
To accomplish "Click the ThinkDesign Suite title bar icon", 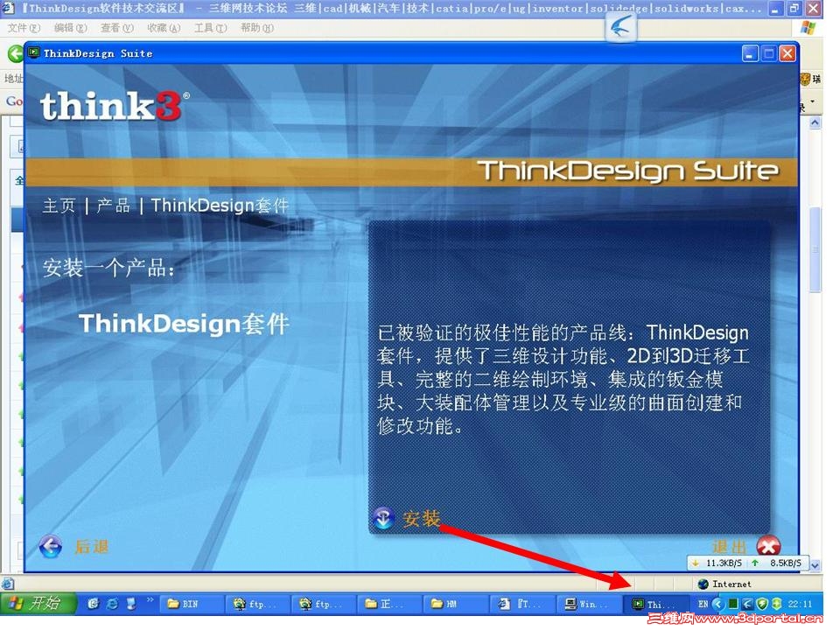I will [33, 52].
